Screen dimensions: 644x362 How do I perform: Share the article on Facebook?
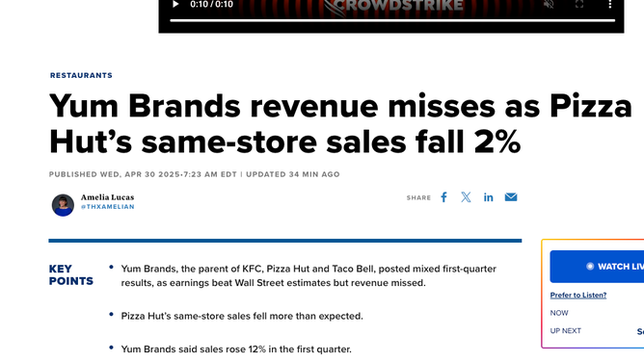tap(444, 197)
